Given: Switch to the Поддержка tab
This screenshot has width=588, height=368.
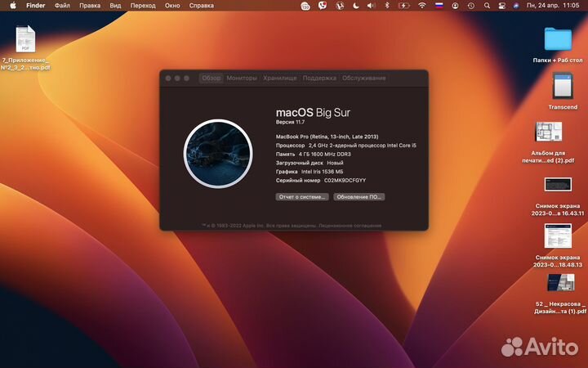Looking at the screenshot, I should coord(319,79).
